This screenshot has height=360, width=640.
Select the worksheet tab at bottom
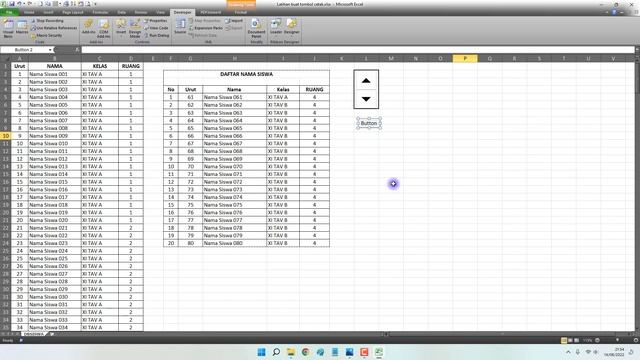[x=34, y=334]
